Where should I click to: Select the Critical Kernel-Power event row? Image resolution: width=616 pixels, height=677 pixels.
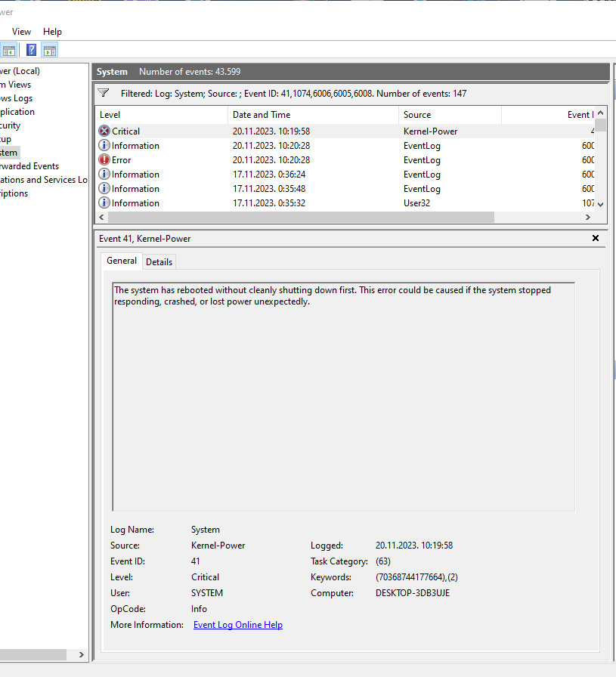pyautogui.click(x=345, y=131)
